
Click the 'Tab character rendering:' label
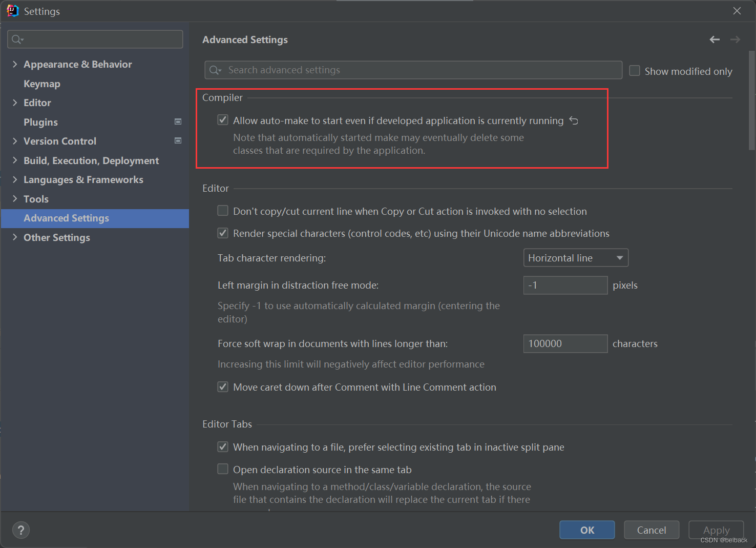point(271,258)
